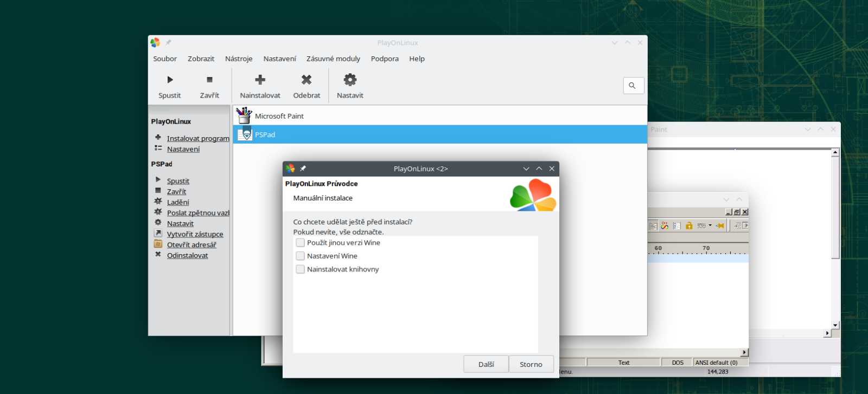The image size is (868, 394).
Task: Click the Další button
Action: 486,364
